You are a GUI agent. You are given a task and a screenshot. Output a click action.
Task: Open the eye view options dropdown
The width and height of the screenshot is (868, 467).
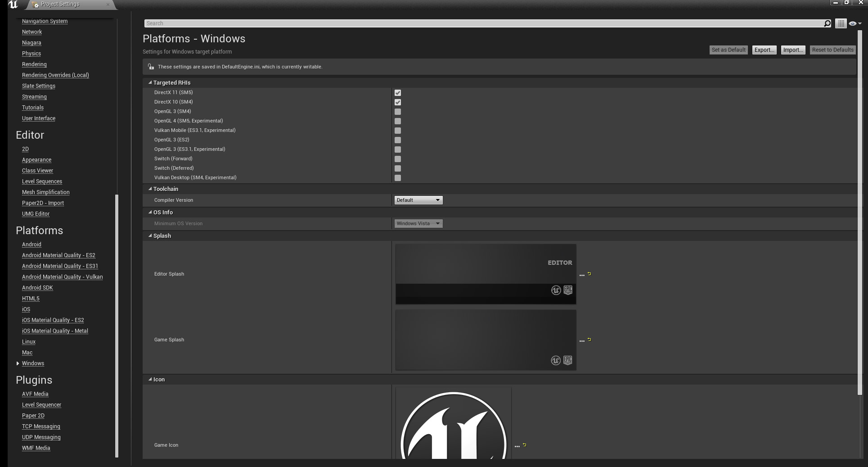click(x=855, y=23)
